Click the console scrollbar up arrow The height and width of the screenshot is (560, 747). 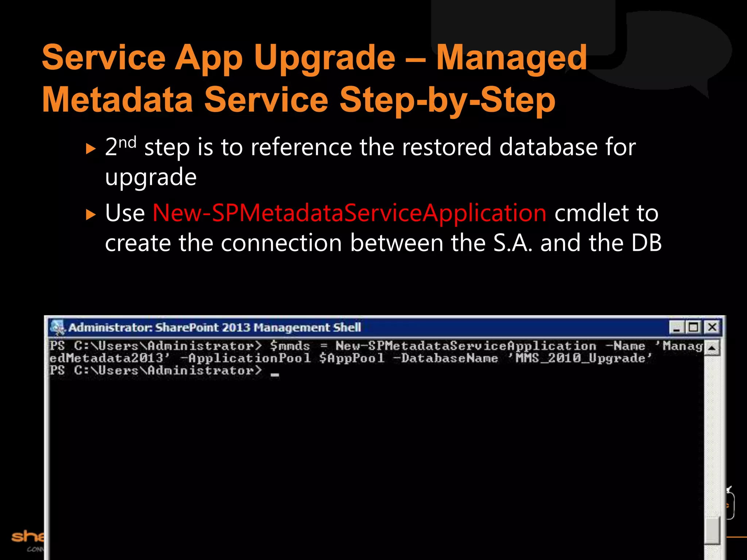pos(711,347)
